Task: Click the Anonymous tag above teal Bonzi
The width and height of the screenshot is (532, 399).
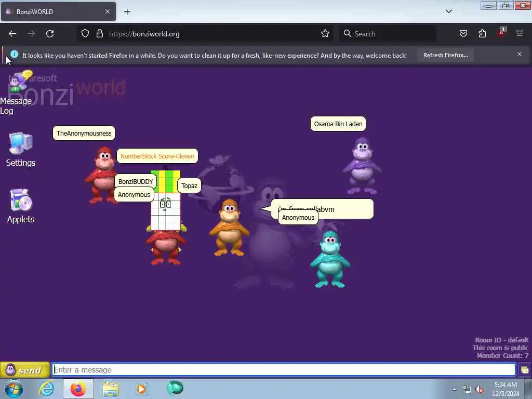Action: tap(298, 218)
